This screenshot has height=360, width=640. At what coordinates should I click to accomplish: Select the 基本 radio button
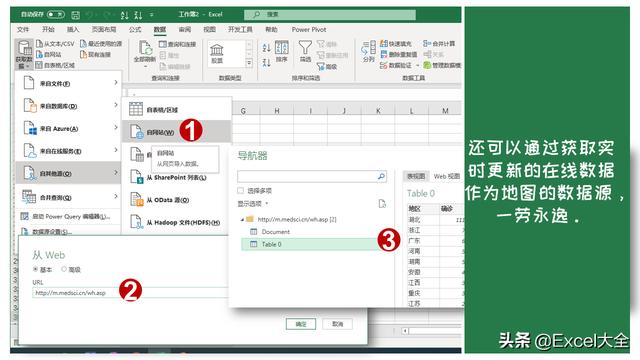(36, 269)
